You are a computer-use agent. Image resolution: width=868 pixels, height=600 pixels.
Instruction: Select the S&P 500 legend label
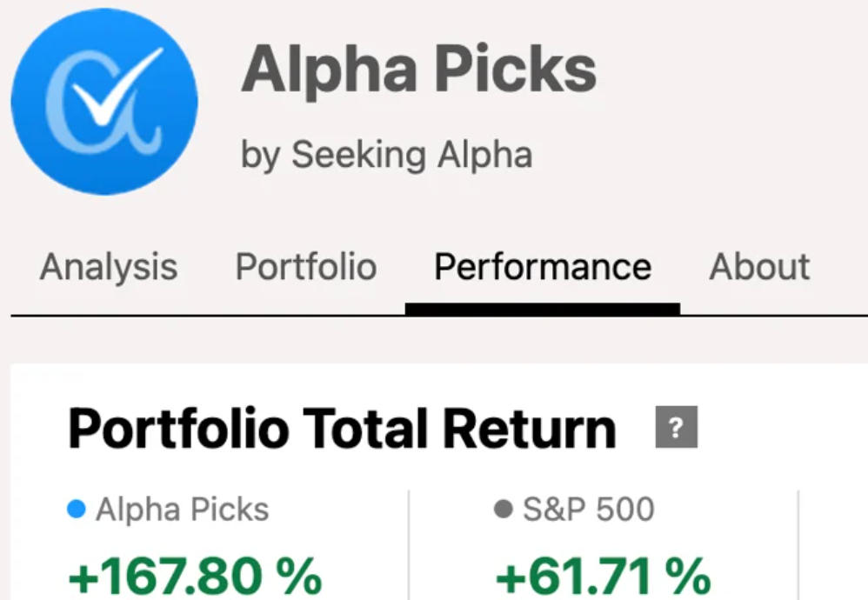click(589, 510)
